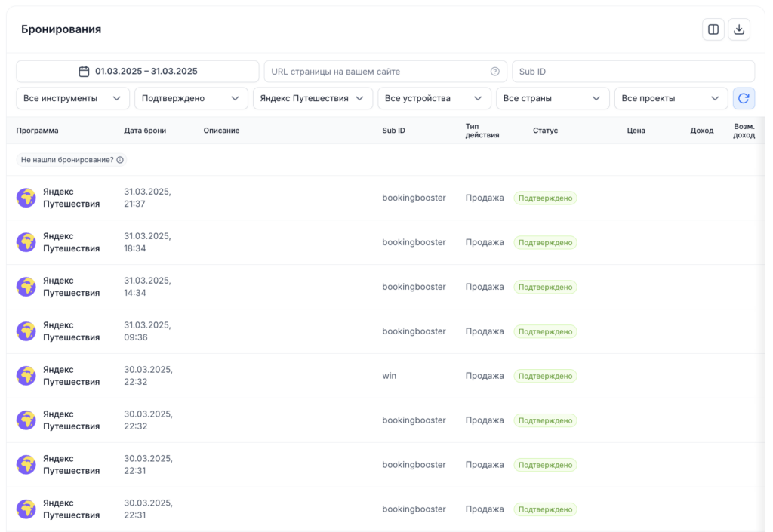
Task: Click 'Продажа' in 09:36 row
Action: click(485, 331)
